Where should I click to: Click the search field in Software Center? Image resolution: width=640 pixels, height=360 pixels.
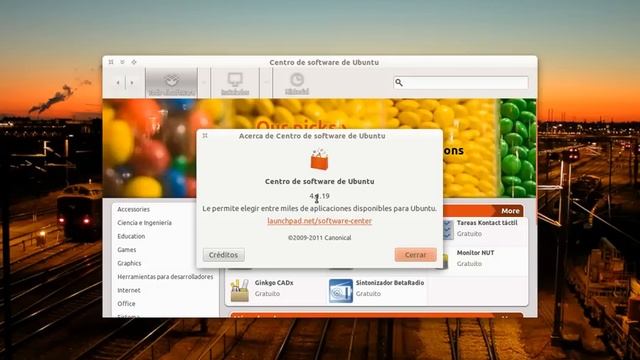tap(461, 82)
